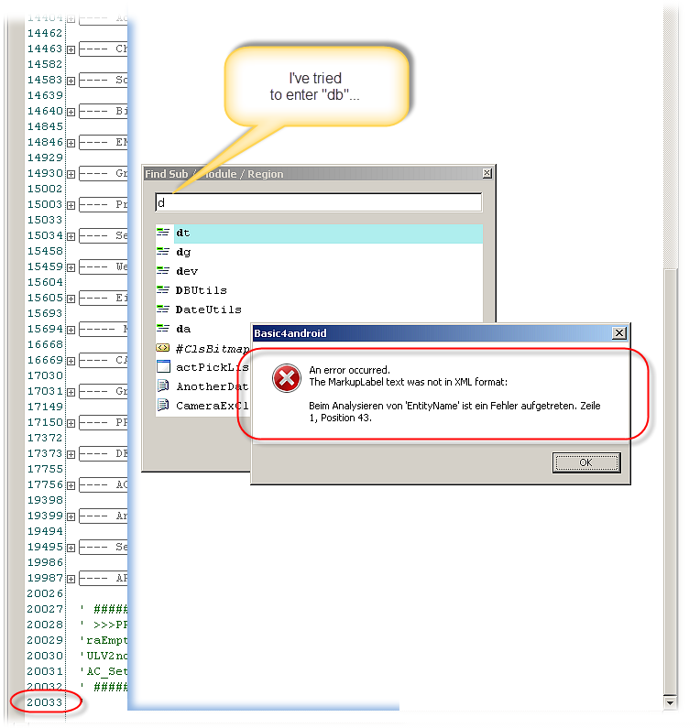The image size is (700, 728).
Task: Click line number 20033 in the gutter
Action: click(x=45, y=702)
